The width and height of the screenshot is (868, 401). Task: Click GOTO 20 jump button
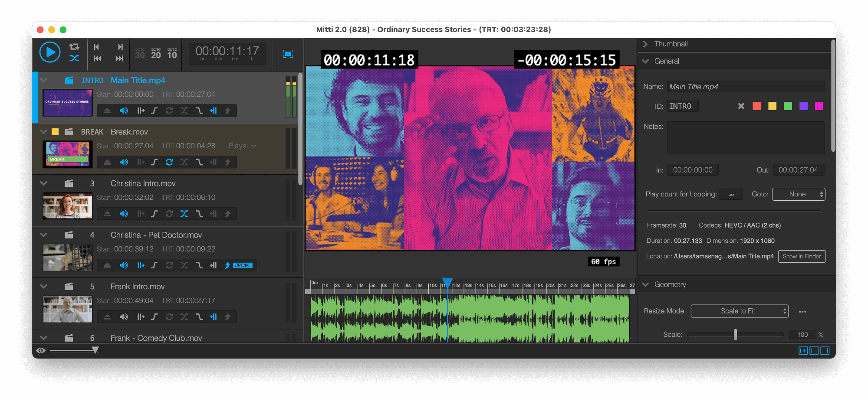155,54
